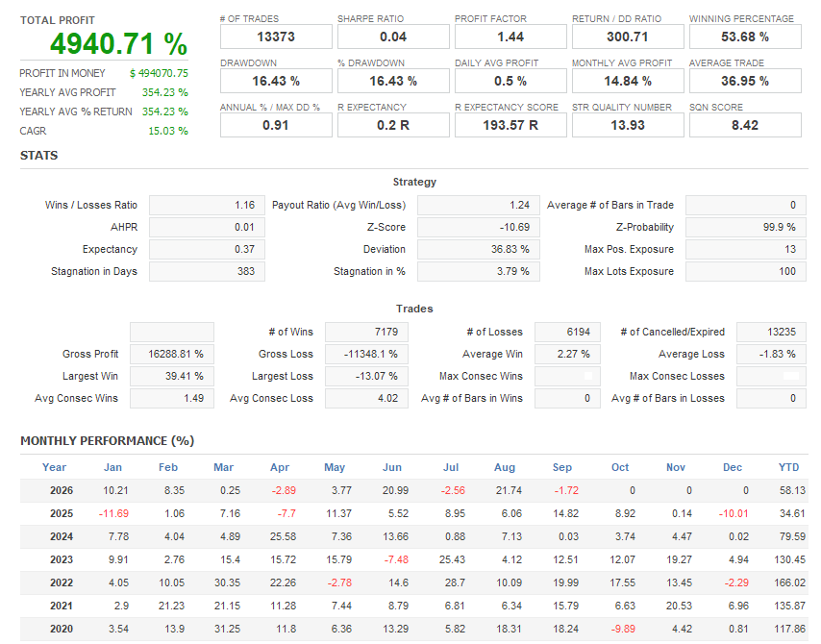
Task: Select Stagnation in % field 3.79 %
Action: [x=479, y=271]
